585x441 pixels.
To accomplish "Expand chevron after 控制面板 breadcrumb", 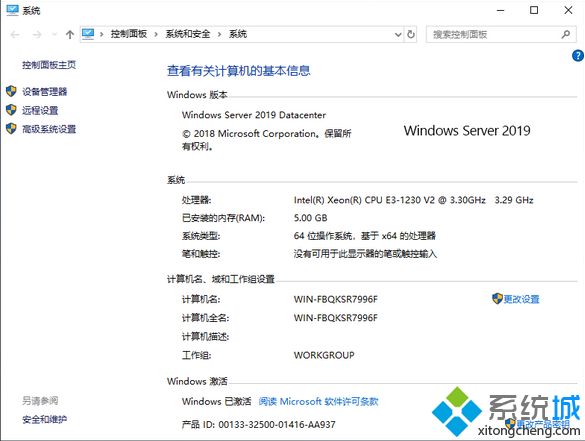I will (156, 34).
